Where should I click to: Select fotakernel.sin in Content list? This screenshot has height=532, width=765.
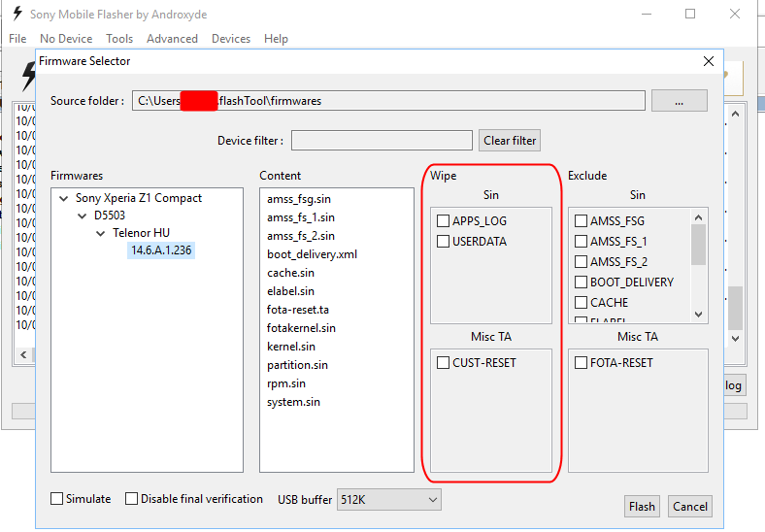point(301,328)
